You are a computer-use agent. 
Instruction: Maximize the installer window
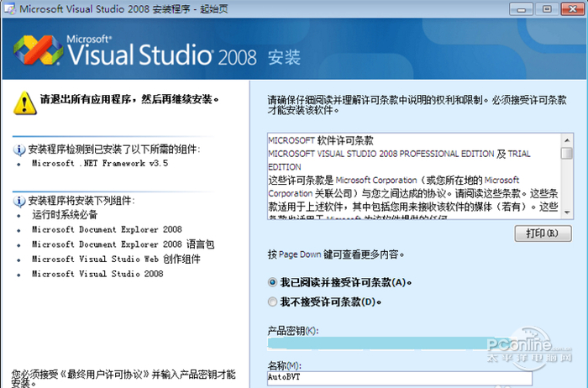coord(547,9)
